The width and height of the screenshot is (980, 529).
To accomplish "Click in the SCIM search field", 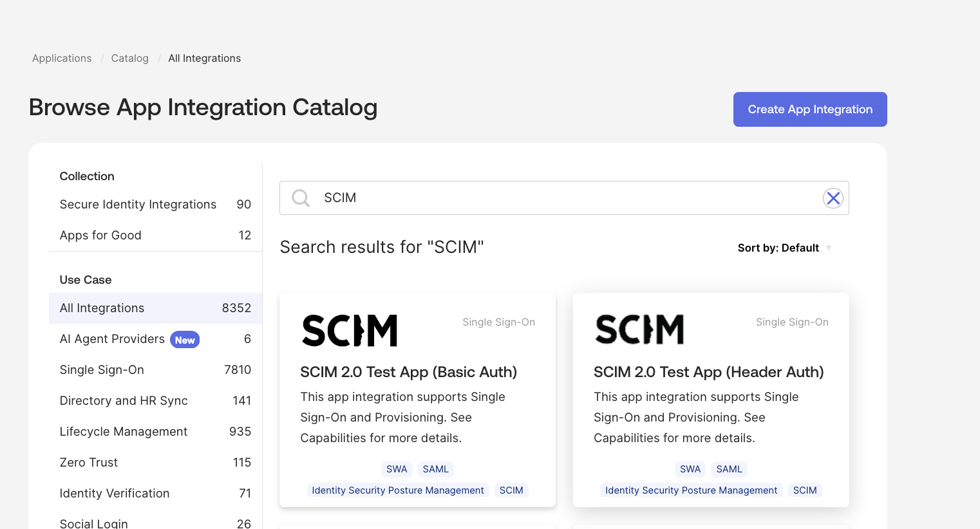I will 564,198.
